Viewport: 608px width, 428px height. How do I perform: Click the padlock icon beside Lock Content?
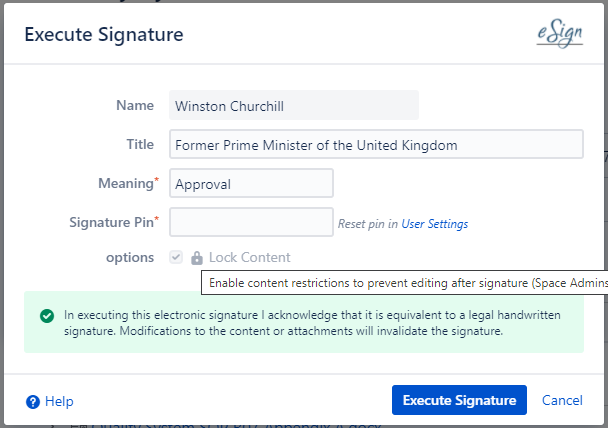pyautogui.click(x=197, y=258)
